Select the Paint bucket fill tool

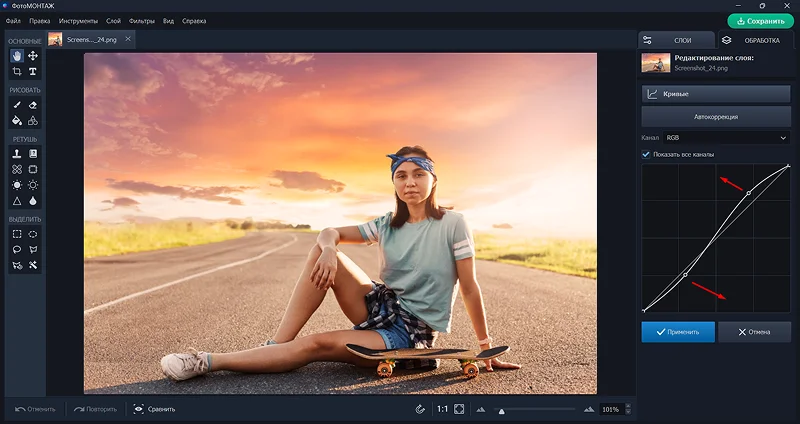pyautogui.click(x=17, y=121)
